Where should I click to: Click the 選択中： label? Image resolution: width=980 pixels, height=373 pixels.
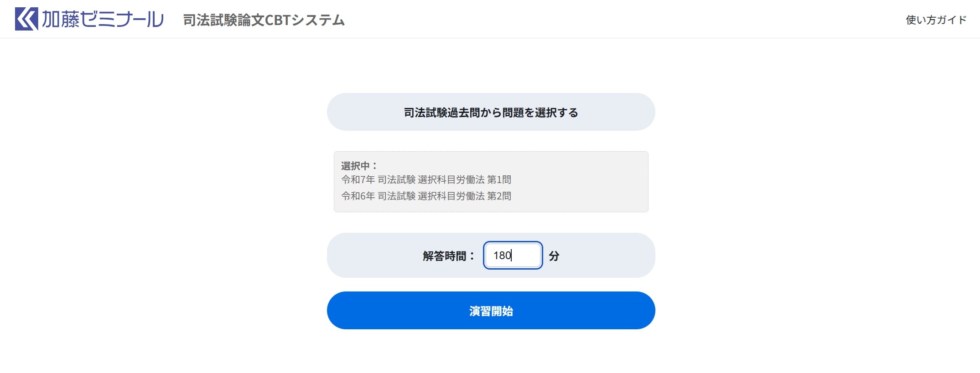[359, 165]
